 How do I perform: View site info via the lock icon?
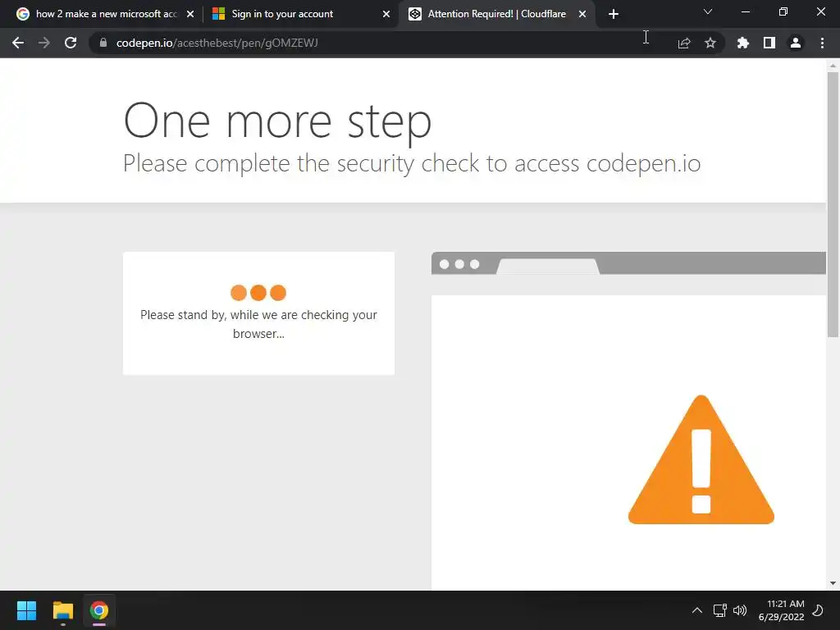tap(103, 43)
